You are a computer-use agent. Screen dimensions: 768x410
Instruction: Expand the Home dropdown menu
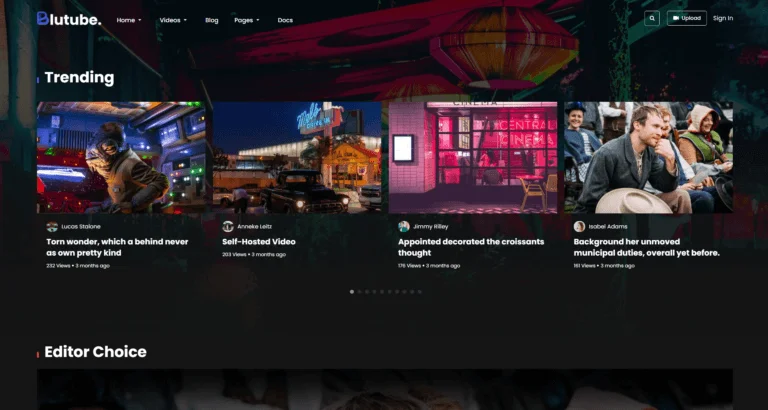click(x=128, y=20)
